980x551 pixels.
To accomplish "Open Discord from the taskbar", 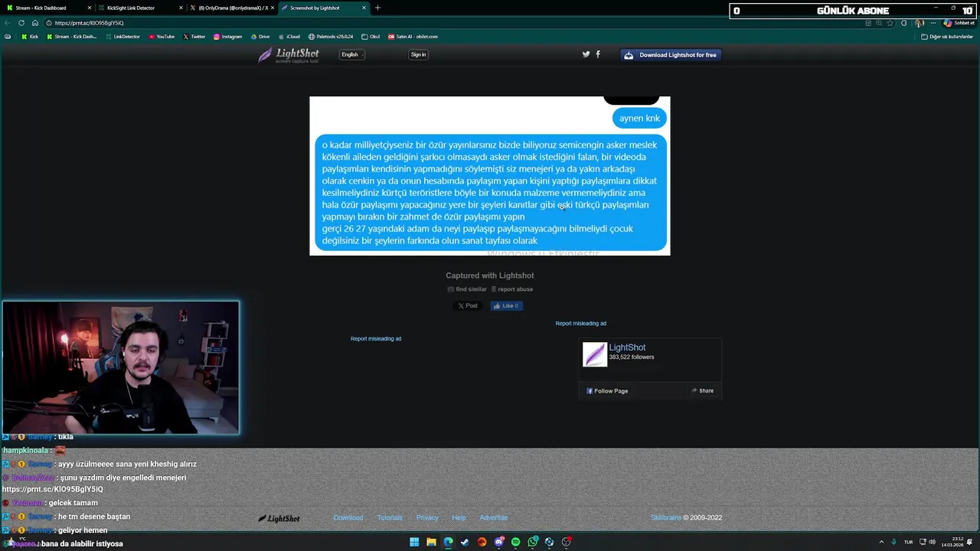I will coord(499,542).
